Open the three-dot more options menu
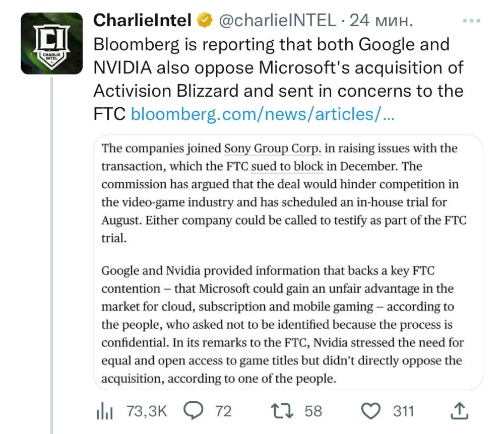This screenshot has height=434, width=504. point(472,21)
